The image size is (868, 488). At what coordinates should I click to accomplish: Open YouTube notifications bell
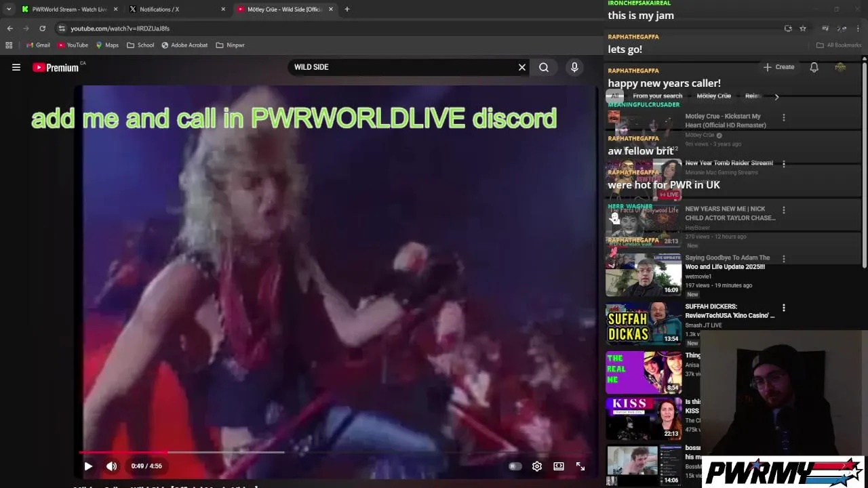point(814,67)
